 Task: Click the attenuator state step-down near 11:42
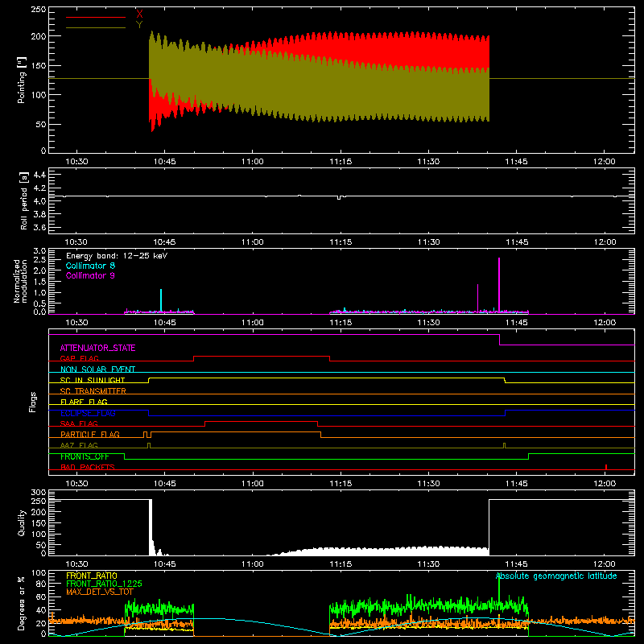pos(499,340)
